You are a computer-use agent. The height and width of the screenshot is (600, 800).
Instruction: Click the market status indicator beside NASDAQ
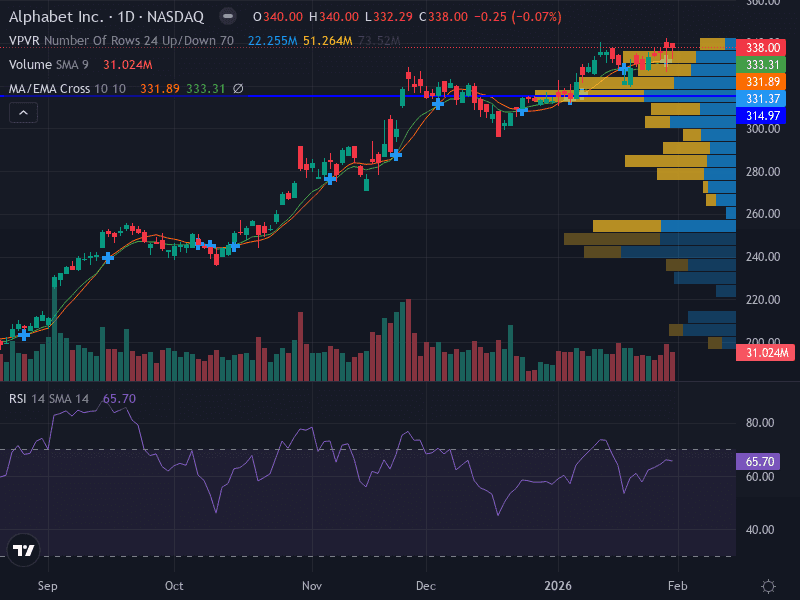[228, 16]
